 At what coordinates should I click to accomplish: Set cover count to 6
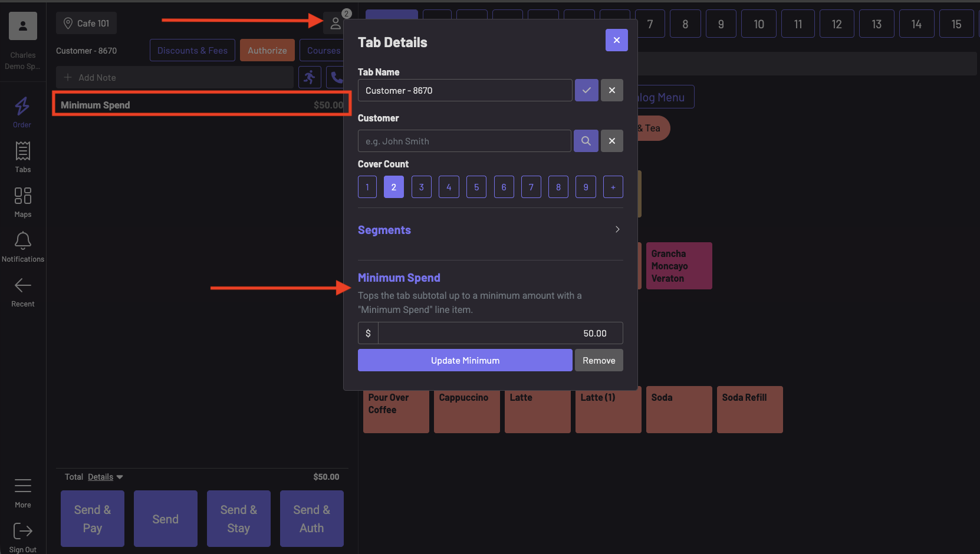click(x=504, y=187)
